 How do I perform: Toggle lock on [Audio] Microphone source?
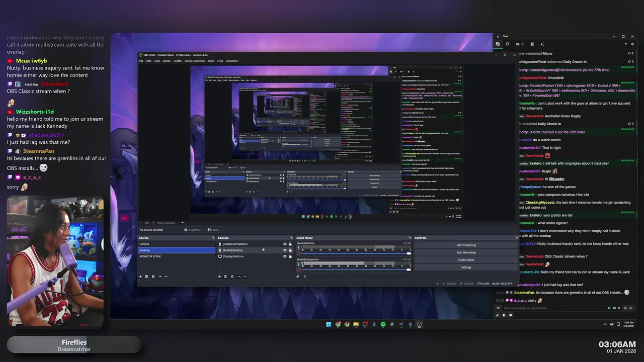(290, 244)
